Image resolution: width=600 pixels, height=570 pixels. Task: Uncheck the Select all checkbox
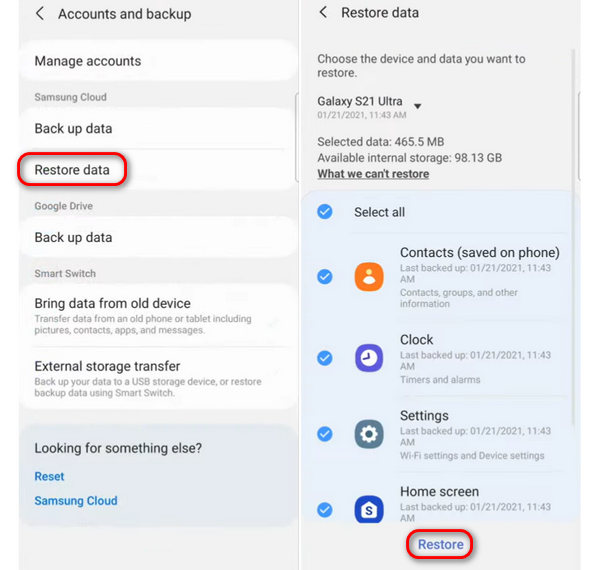pos(325,212)
